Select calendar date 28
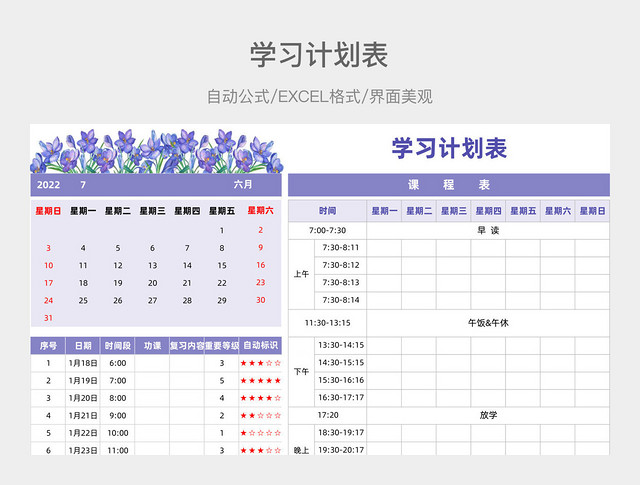Viewport: 640px width, 485px height. pyautogui.click(x=187, y=300)
